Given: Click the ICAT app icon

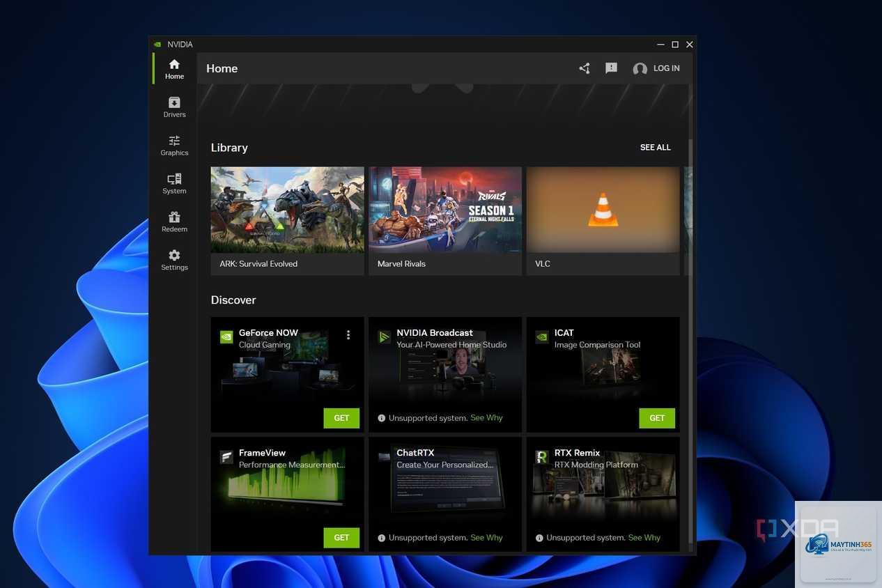Looking at the screenshot, I should (x=542, y=337).
